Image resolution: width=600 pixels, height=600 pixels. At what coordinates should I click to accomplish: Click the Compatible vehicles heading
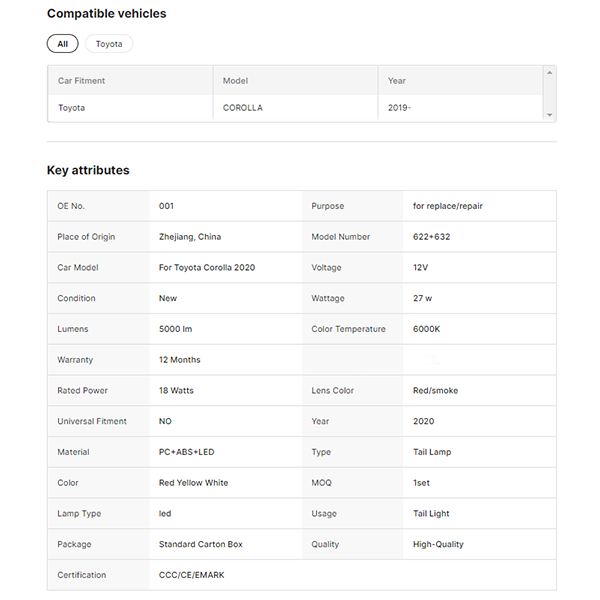[x=107, y=14]
